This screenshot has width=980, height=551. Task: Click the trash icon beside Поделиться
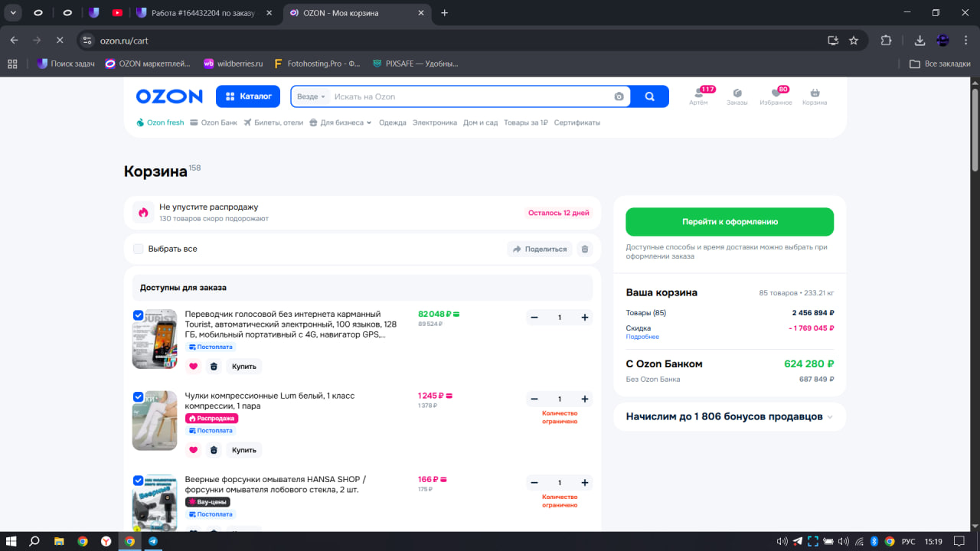[x=585, y=249]
